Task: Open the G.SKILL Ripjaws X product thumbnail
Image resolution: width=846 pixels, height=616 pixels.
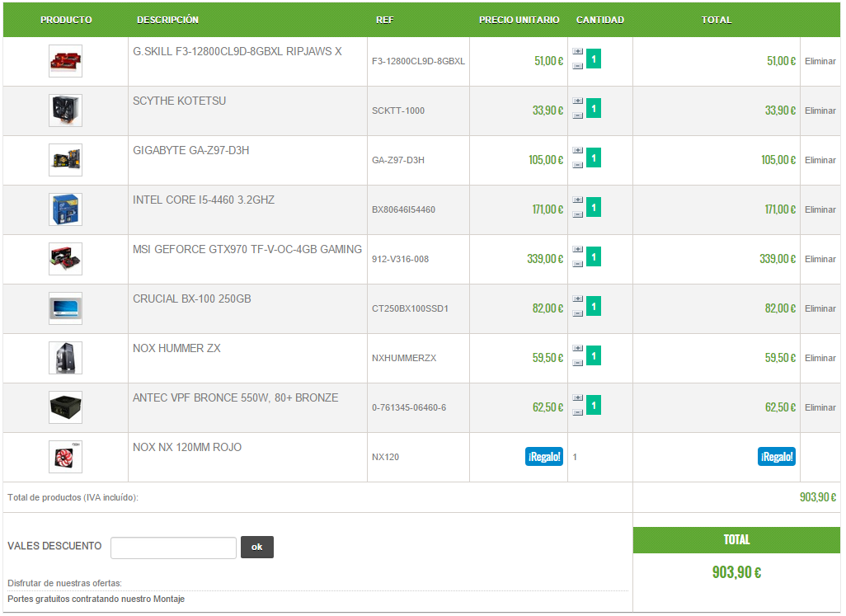Action: [65, 61]
